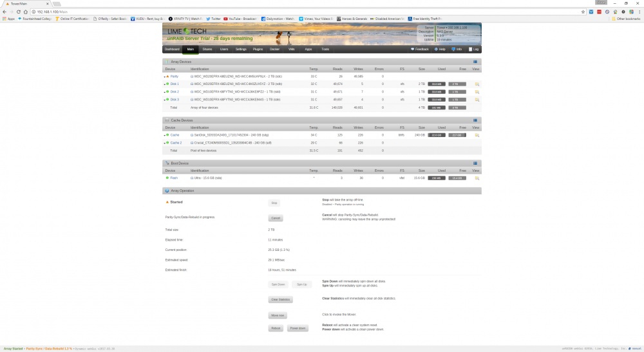
Task: Click the Disk 2 disk ID icon
Action: point(192,92)
